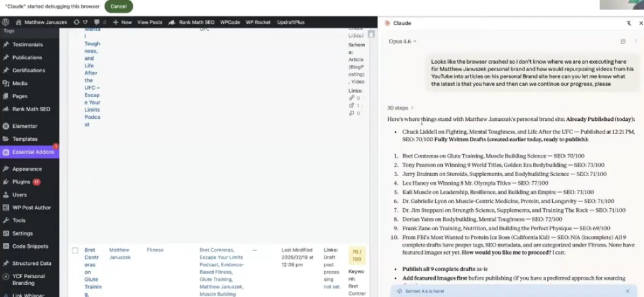Click the Elementor icon in sidebar

point(6,126)
